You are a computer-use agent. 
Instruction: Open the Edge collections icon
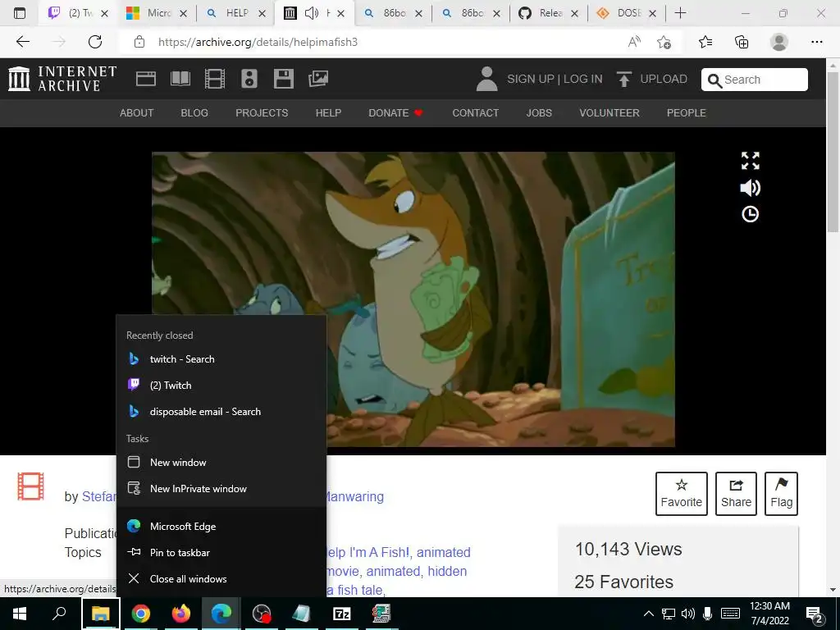pyautogui.click(x=742, y=42)
